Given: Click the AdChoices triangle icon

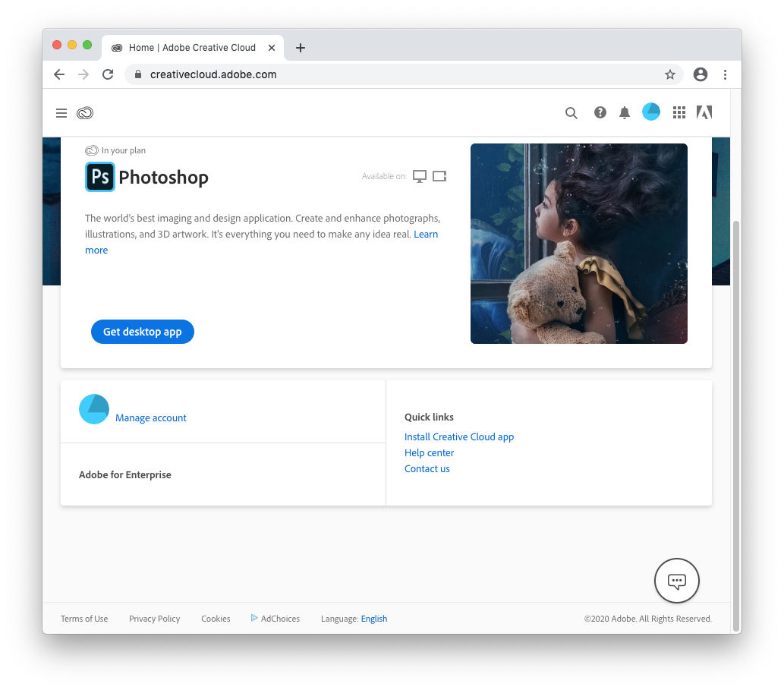Looking at the screenshot, I should (254, 618).
